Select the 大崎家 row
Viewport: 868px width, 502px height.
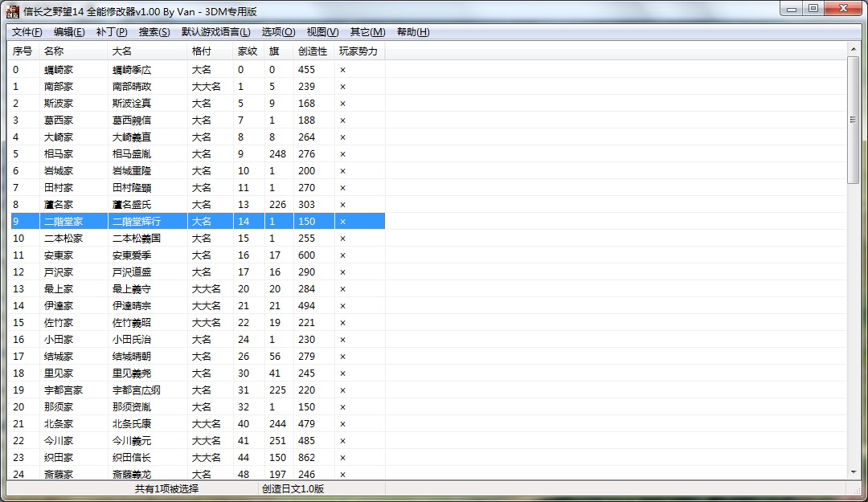[x=198, y=137]
